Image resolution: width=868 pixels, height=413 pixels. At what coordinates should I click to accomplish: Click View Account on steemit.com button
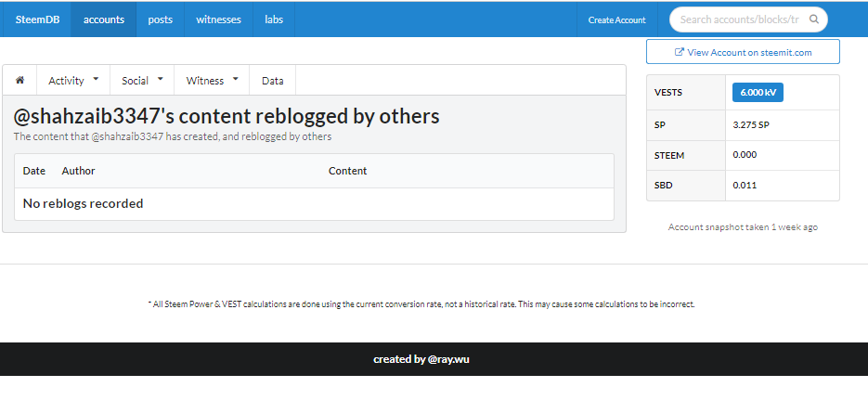click(743, 52)
